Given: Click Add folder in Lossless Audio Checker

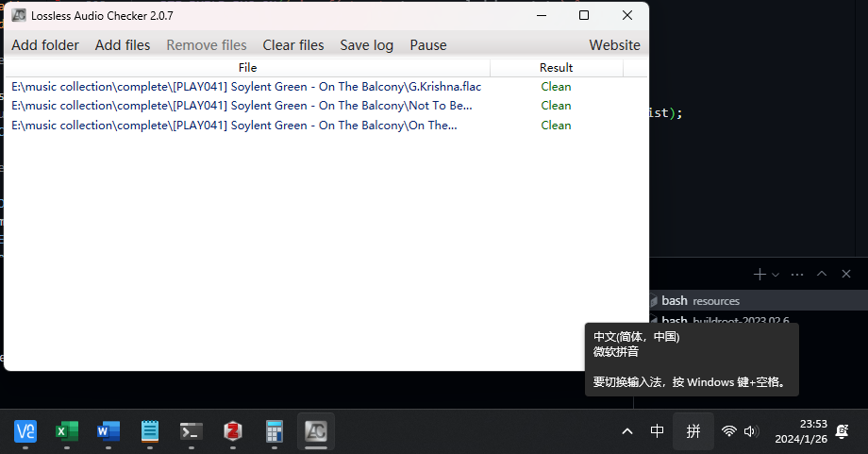Looking at the screenshot, I should pyautogui.click(x=45, y=45).
